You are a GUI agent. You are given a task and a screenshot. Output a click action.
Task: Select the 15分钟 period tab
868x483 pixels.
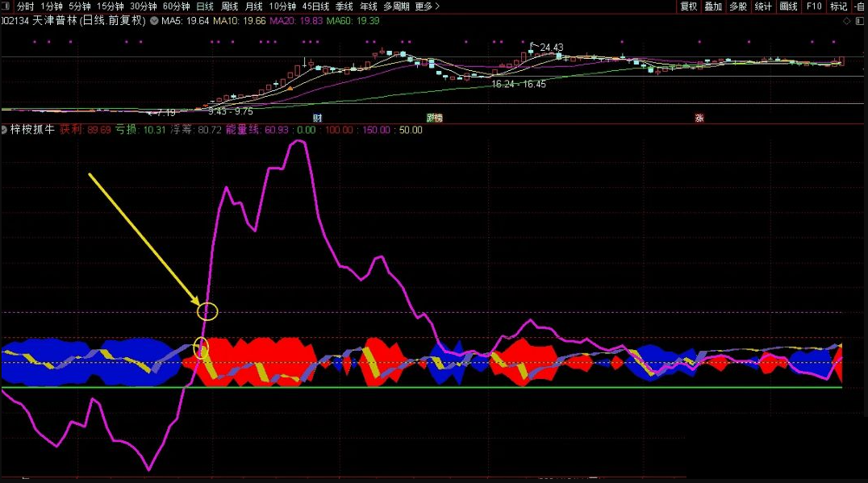point(111,6)
